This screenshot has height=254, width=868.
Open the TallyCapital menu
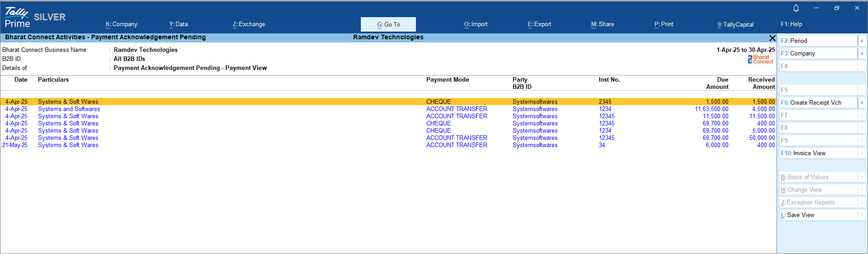(x=735, y=24)
